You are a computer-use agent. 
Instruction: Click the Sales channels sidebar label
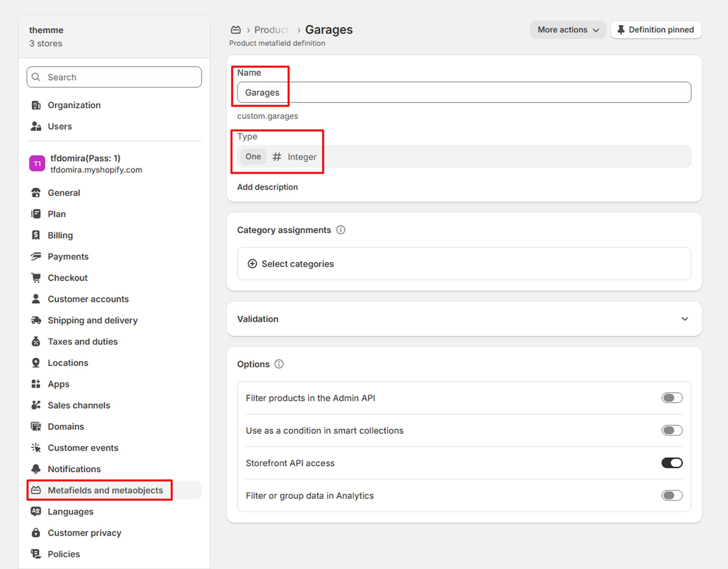[x=79, y=405]
